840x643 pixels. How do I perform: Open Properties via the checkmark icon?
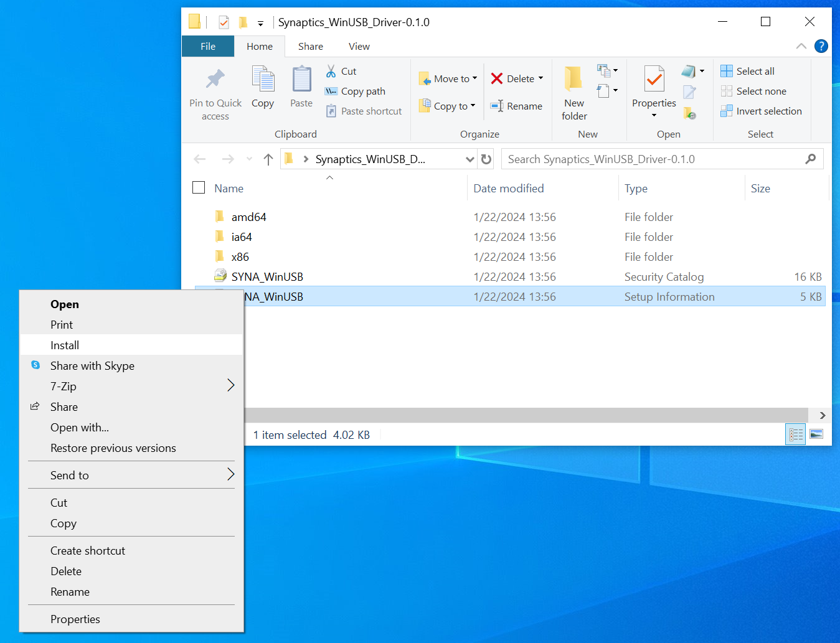[x=654, y=80]
